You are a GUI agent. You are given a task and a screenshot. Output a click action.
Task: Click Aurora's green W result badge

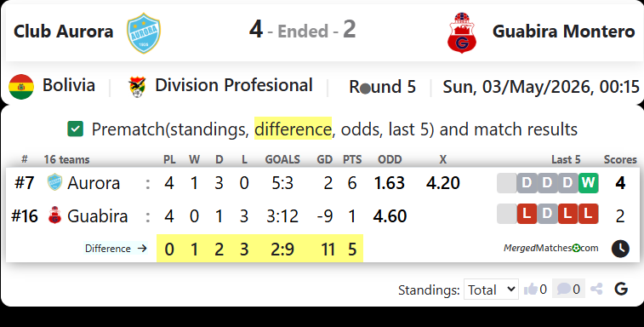[x=588, y=182]
